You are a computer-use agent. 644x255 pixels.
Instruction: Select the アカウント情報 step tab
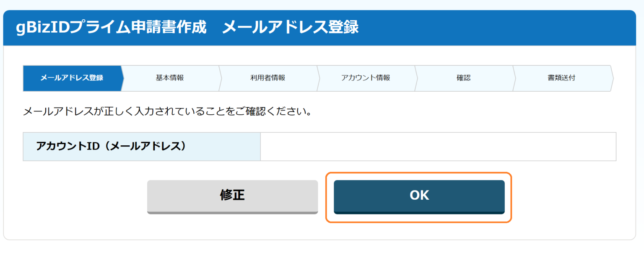pyautogui.click(x=366, y=78)
